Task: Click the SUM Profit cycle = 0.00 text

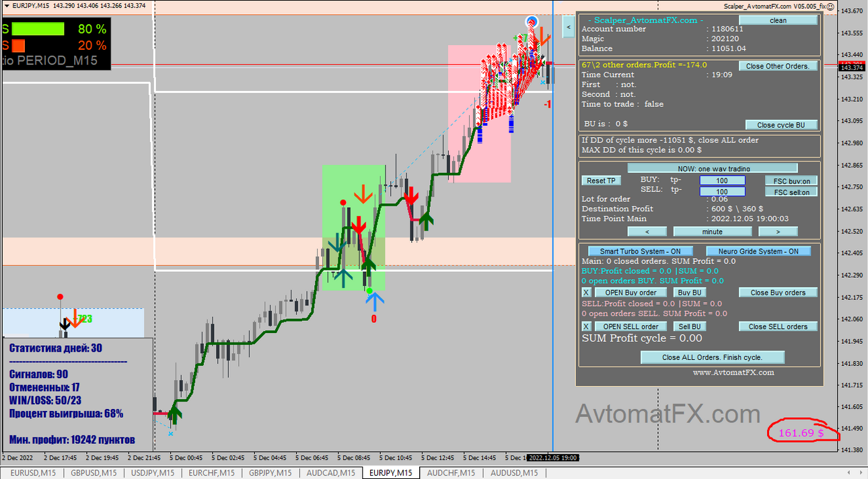Action: (x=642, y=338)
